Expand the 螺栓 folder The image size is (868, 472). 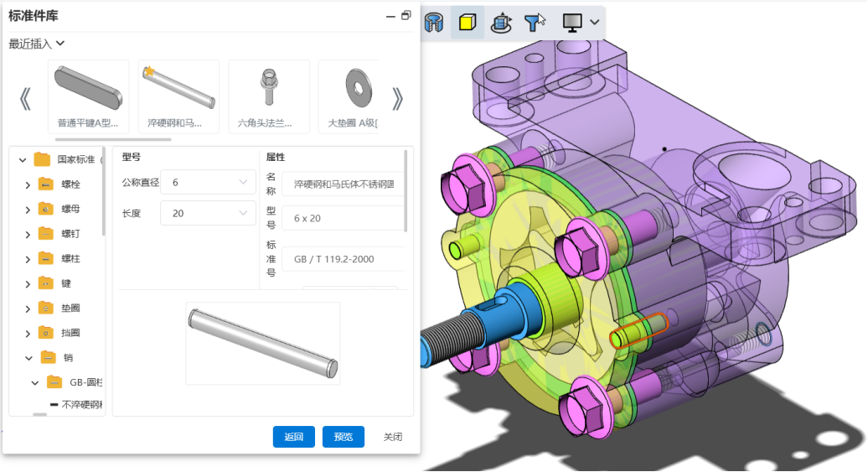pos(28,185)
